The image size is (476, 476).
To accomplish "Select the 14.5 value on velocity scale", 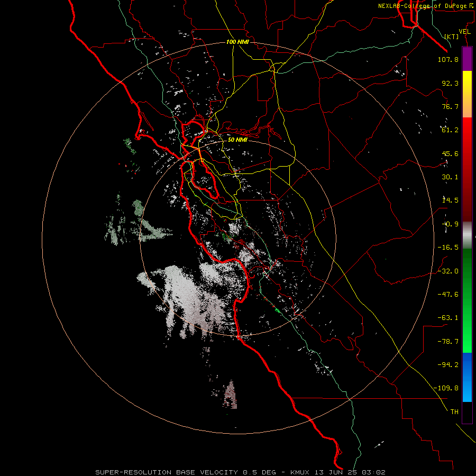I will point(450,200).
